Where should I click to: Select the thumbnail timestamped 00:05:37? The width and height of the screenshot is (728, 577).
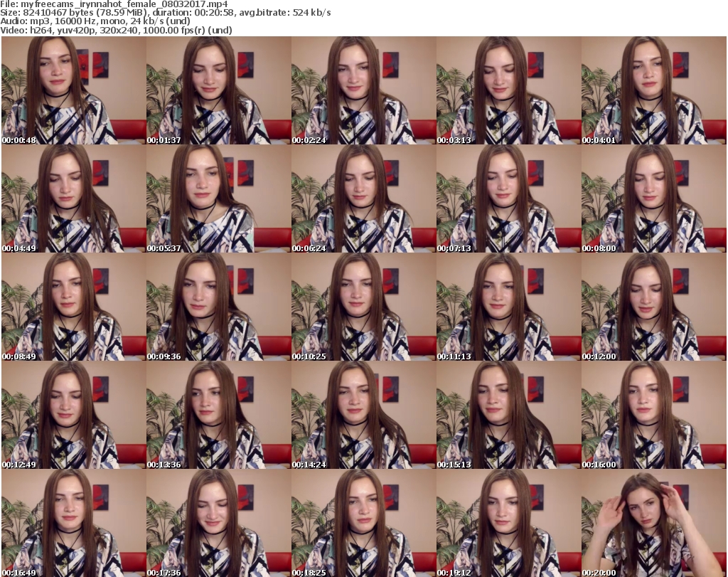[219, 198]
